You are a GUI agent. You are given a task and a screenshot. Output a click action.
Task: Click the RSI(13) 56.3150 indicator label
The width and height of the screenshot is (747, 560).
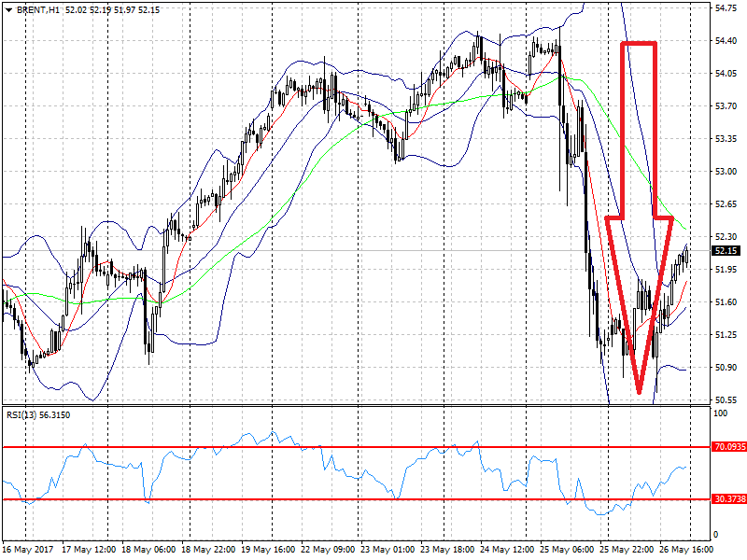click(37, 413)
